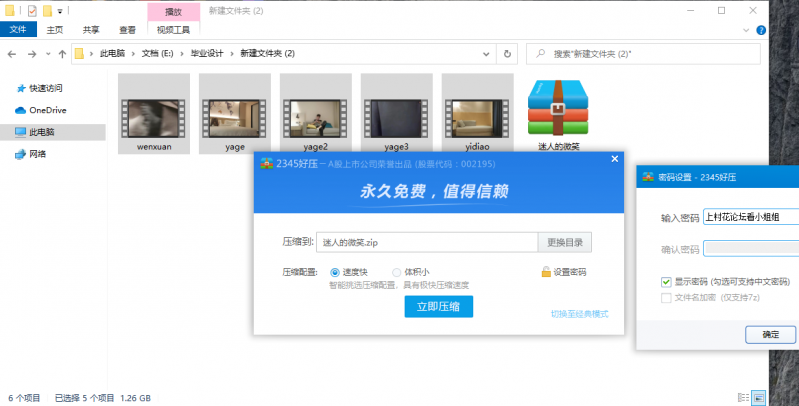Screen dimensions: 799x406
Task: Uncheck the 显示密码 checkbox
Action: (666, 282)
